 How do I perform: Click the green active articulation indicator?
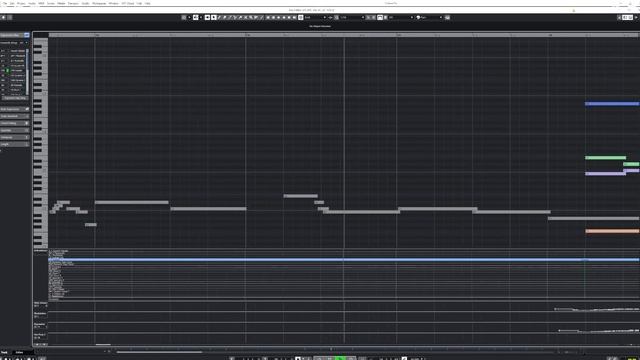(x=7, y=71)
